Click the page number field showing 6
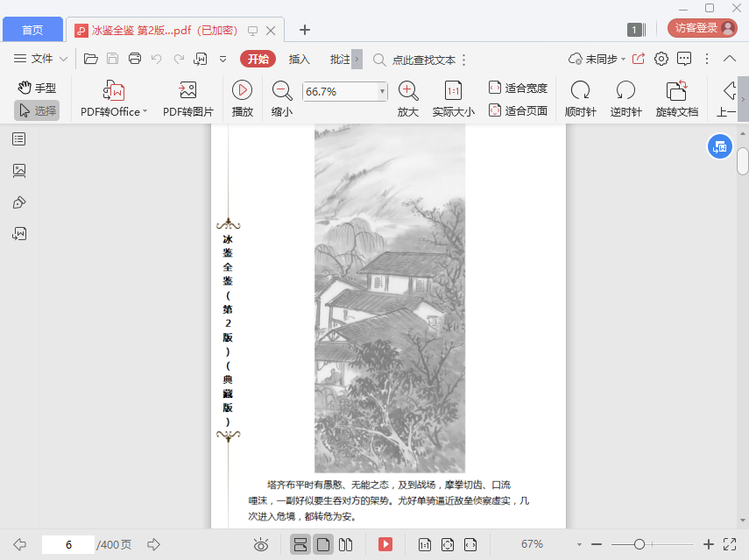 (68, 545)
